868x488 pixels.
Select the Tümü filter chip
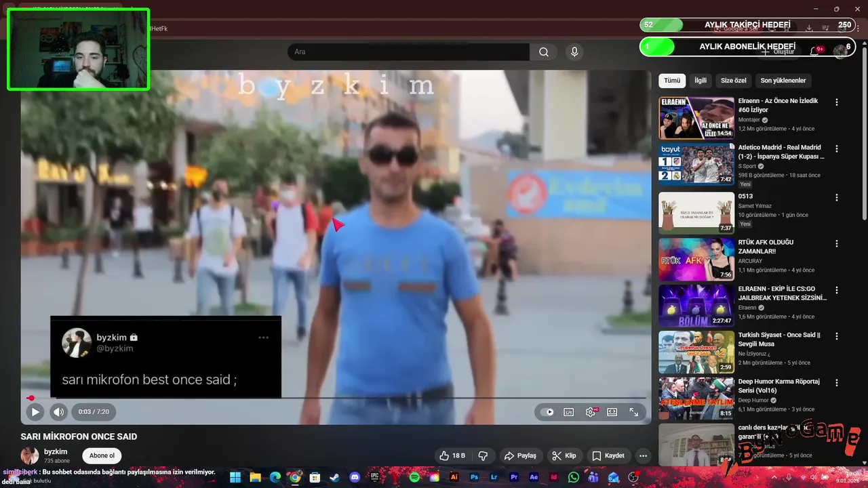tap(672, 81)
